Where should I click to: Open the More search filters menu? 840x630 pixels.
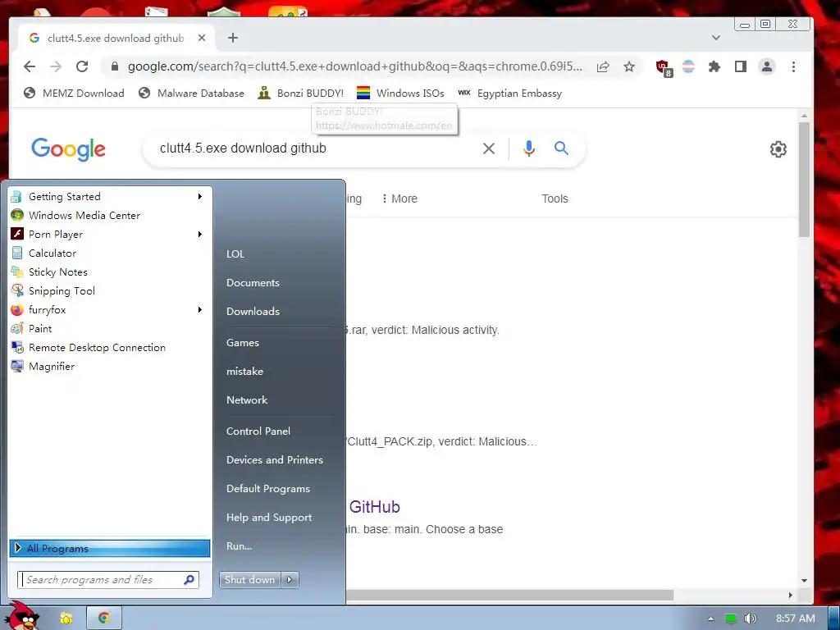point(399,199)
